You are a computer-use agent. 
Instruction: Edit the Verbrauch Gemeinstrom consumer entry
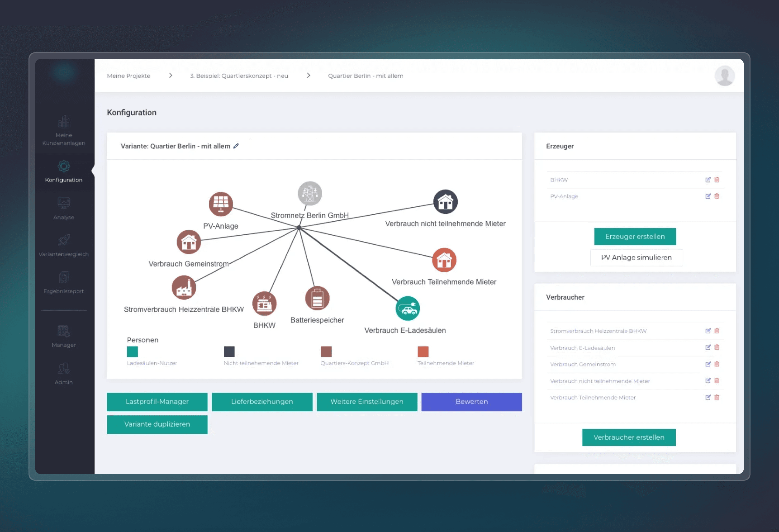(x=708, y=364)
